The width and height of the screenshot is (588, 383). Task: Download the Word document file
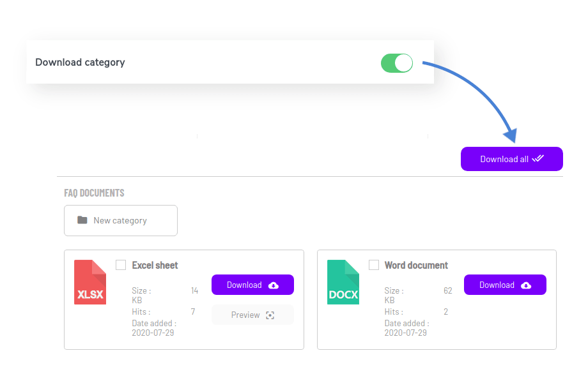(505, 285)
